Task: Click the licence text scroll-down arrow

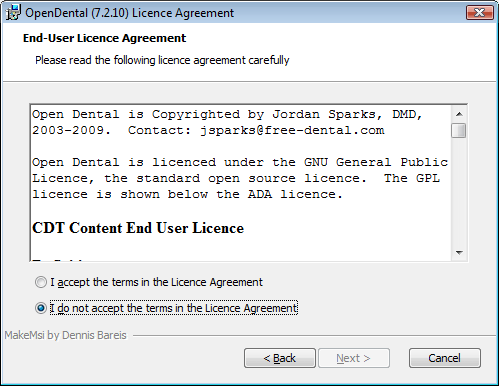Action: 459,253
